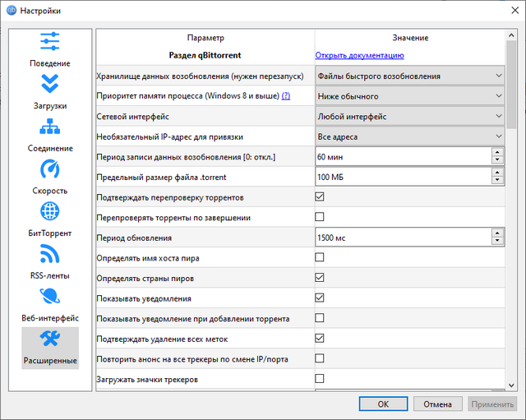Open the Соединение connection icon
The height and width of the screenshot is (420, 526).
point(50,127)
